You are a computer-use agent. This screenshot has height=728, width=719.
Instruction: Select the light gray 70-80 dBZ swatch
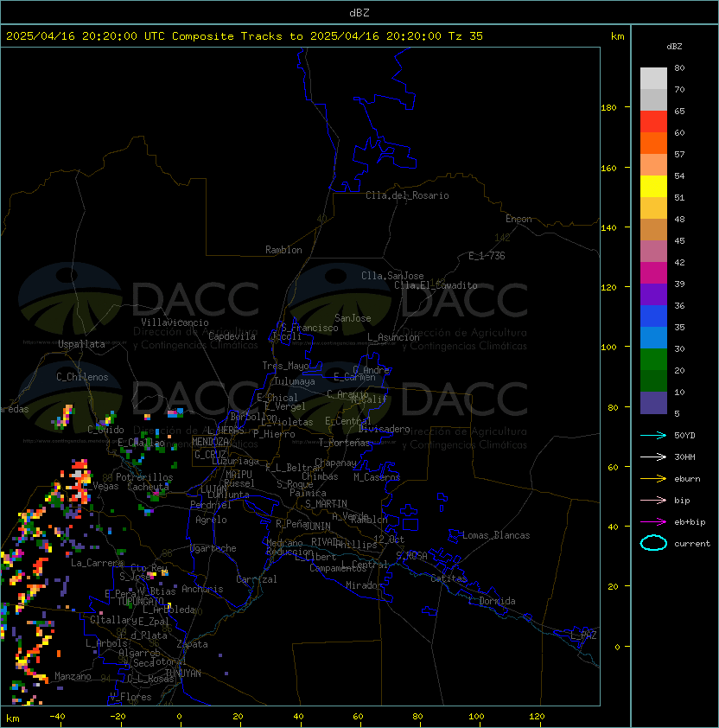click(x=653, y=78)
